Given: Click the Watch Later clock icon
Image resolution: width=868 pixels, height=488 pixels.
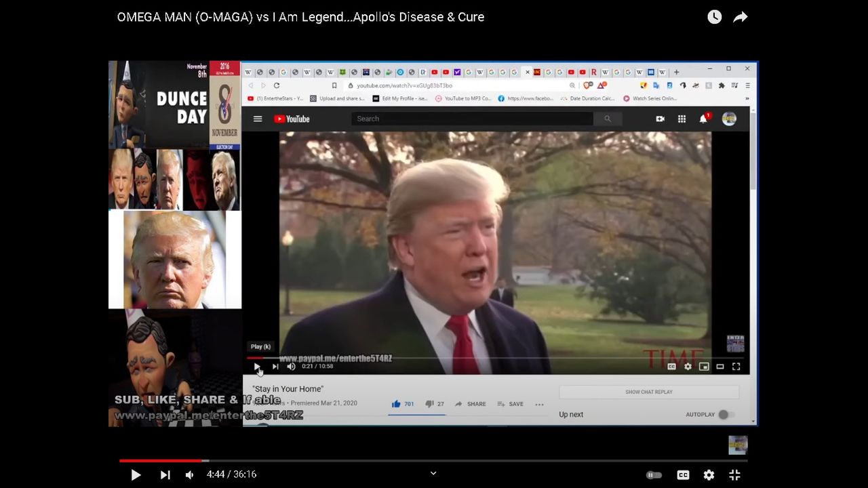Looking at the screenshot, I should click(x=714, y=17).
